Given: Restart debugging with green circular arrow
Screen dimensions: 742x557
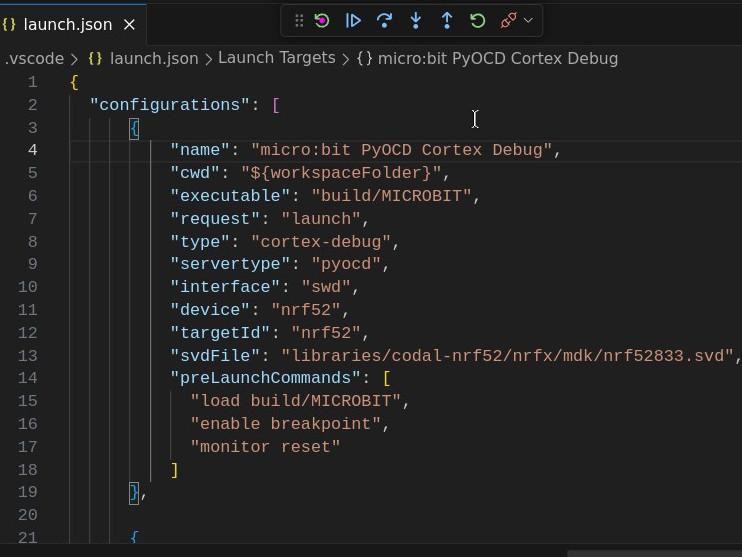Looking at the screenshot, I should coord(477,21).
